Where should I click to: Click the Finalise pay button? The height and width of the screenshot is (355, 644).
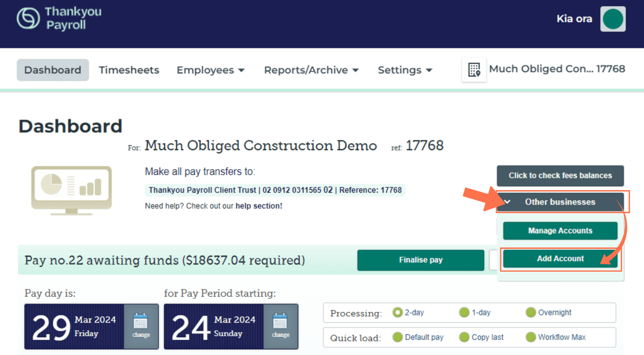click(420, 260)
